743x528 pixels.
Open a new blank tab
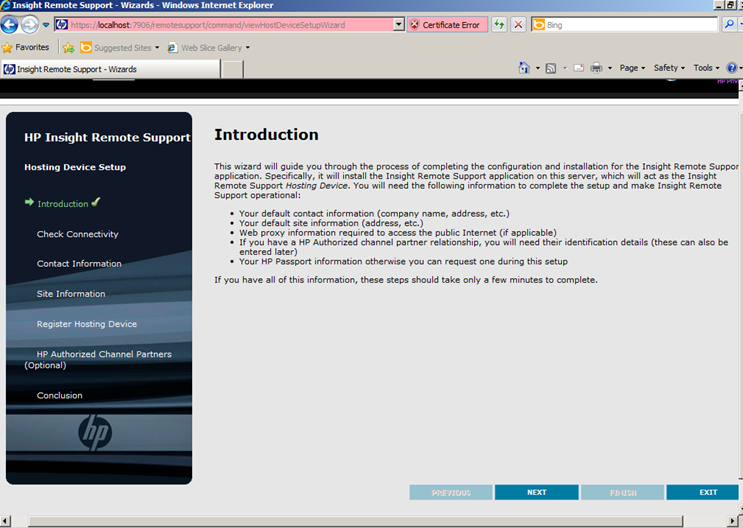[232, 69]
